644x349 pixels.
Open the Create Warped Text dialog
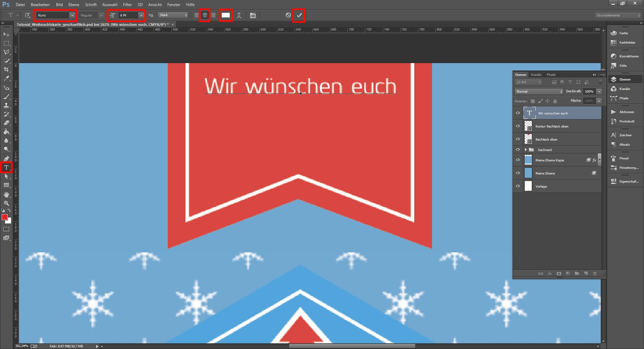239,15
